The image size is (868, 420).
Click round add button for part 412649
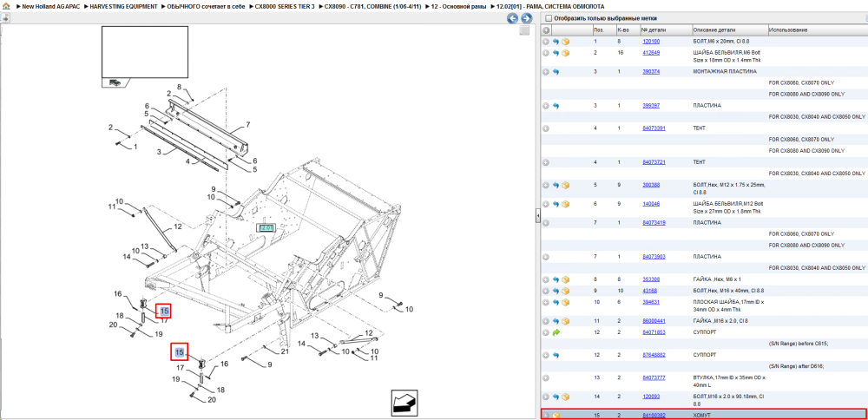click(x=546, y=53)
